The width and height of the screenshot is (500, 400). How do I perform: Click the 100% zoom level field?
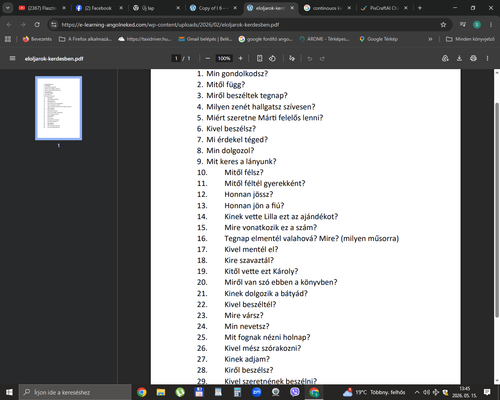click(224, 58)
